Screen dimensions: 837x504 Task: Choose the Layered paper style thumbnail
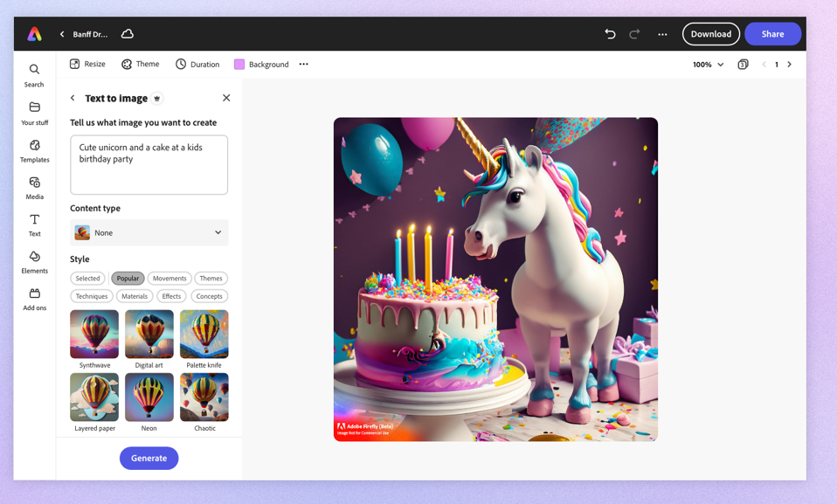pos(94,397)
